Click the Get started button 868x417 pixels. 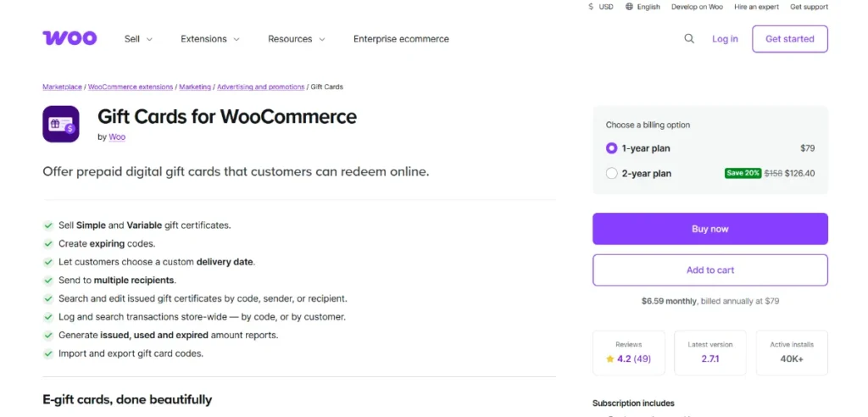(x=789, y=39)
